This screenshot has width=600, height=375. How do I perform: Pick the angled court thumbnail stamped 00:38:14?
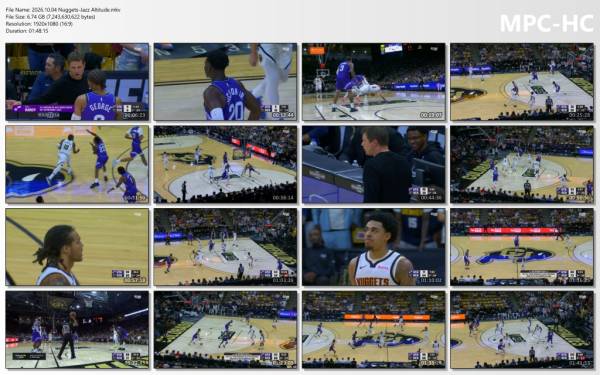pyautogui.click(x=225, y=165)
